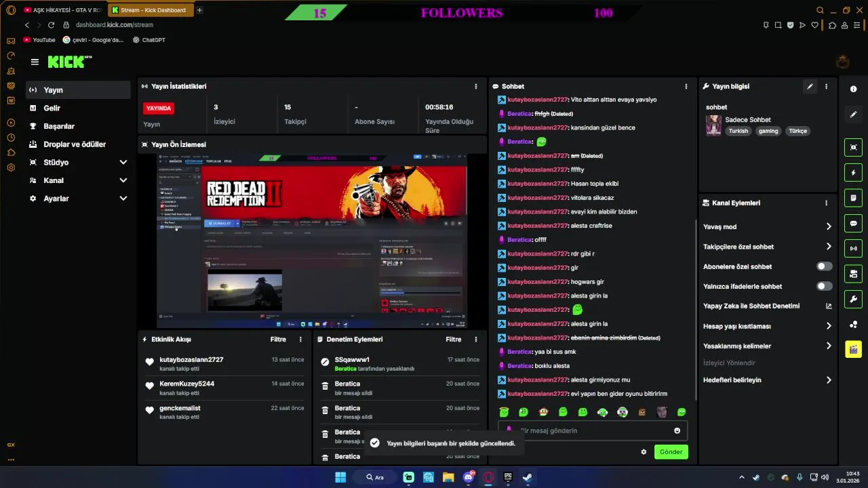Click the pencil icon in the right rail
The width and height of the screenshot is (868, 488).
[853, 115]
